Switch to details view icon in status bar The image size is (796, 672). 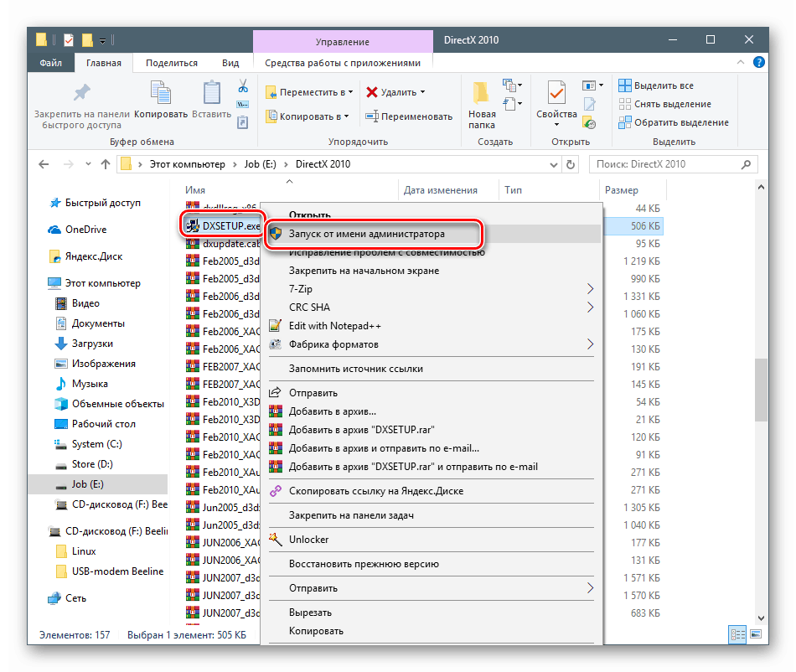point(737,634)
